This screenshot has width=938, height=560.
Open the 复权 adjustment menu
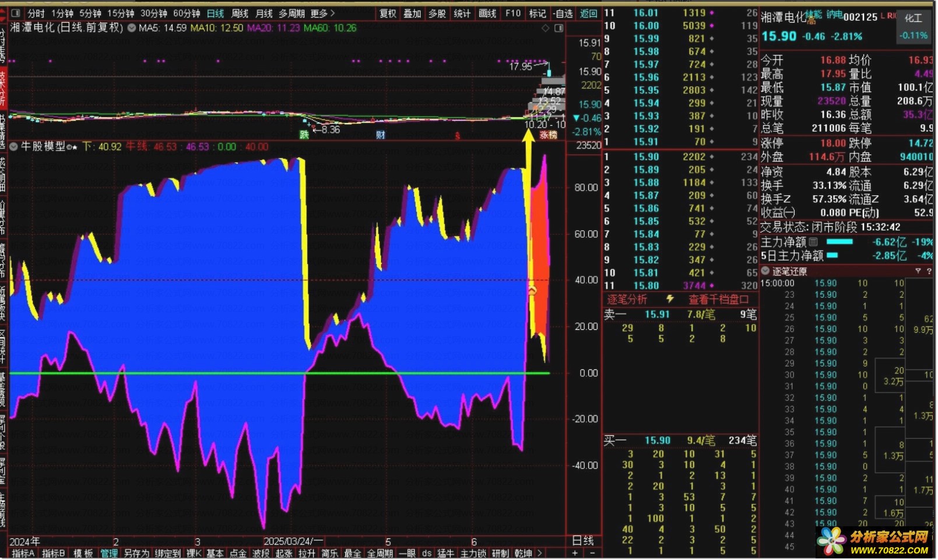[x=388, y=13]
